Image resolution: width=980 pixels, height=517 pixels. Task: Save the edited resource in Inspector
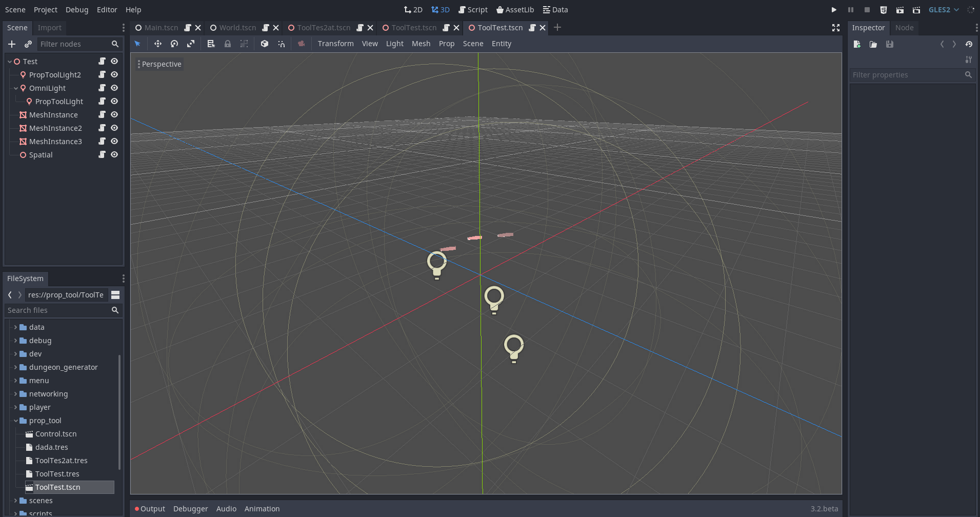[x=890, y=44]
